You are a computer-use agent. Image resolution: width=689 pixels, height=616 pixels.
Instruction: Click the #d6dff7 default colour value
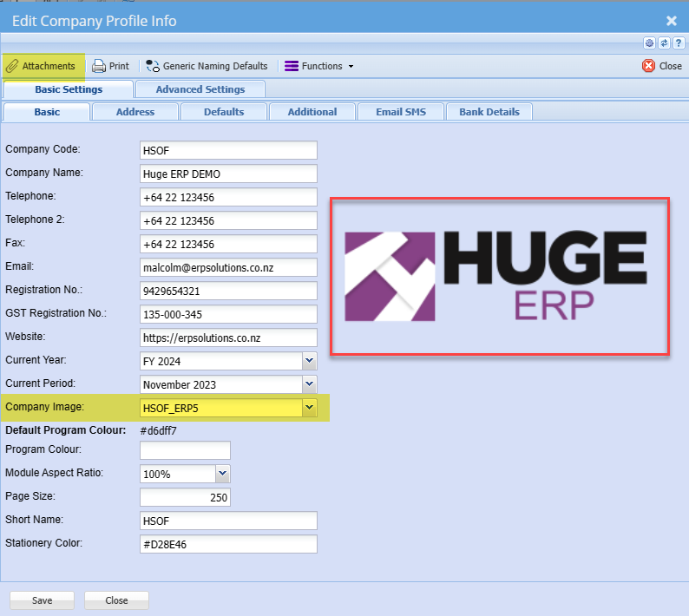[x=158, y=430]
